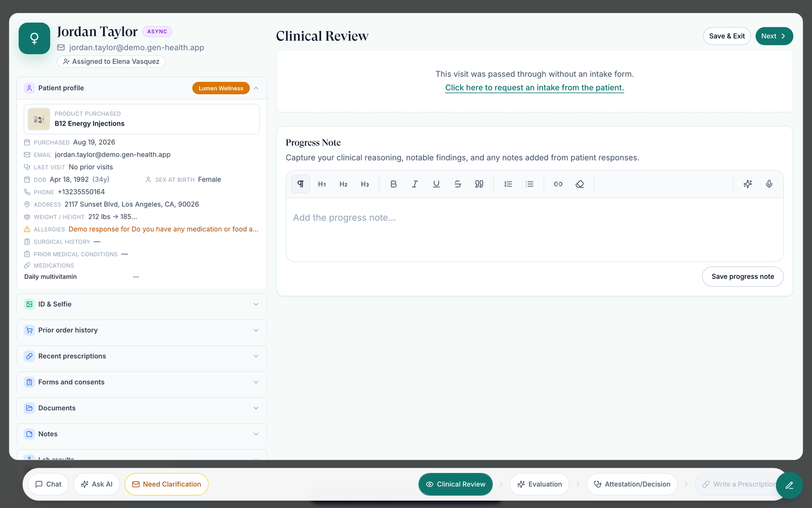Clear formatting with the eraser icon

tap(580, 184)
